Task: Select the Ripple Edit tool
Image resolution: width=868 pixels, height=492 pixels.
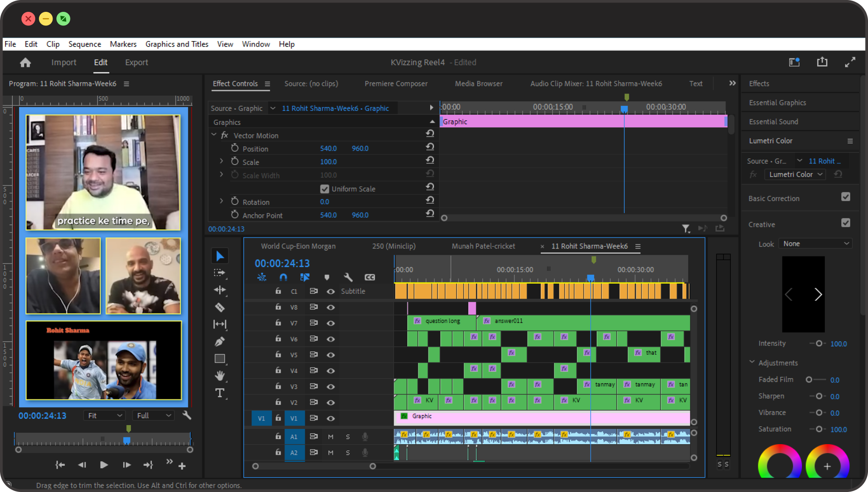Action: point(220,290)
